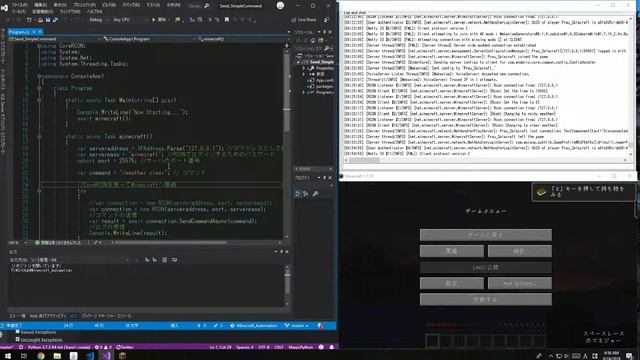Click the Output panel vertical scrollbar
This screenshot has width=640, height=360.
[x=287, y=286]
